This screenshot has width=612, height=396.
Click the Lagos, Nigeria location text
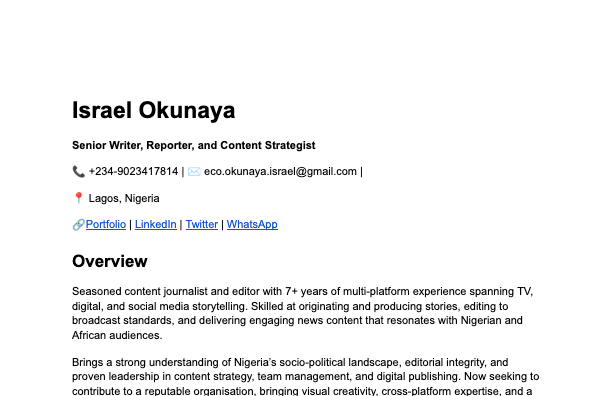pyautogui.click(x=124, y=198)
